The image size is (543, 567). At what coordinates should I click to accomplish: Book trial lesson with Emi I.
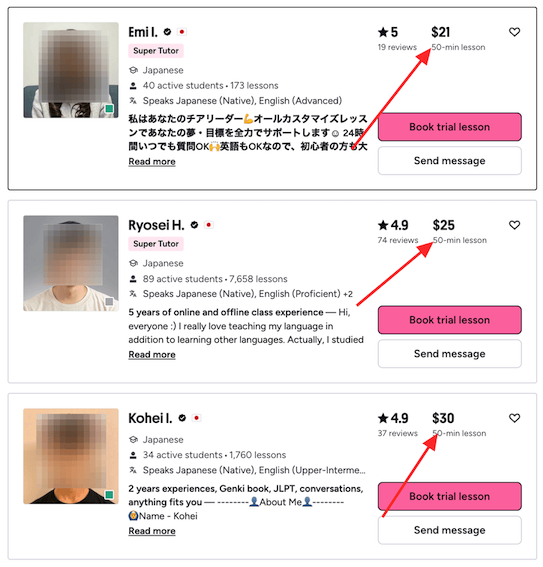(x=449, y=127)
